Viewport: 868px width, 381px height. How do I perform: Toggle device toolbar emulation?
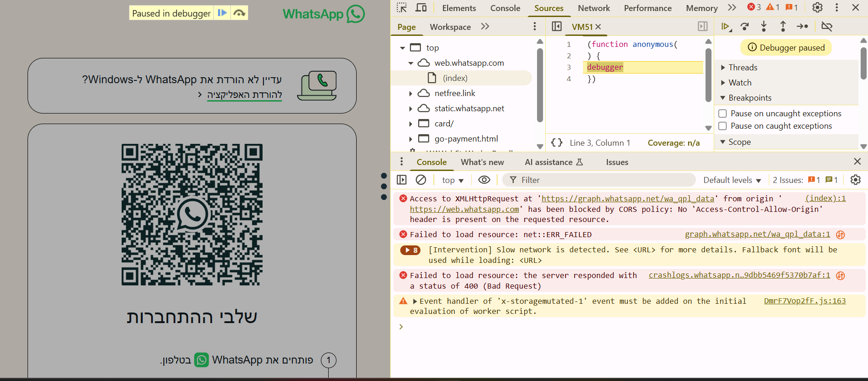(x=421, y=8)
